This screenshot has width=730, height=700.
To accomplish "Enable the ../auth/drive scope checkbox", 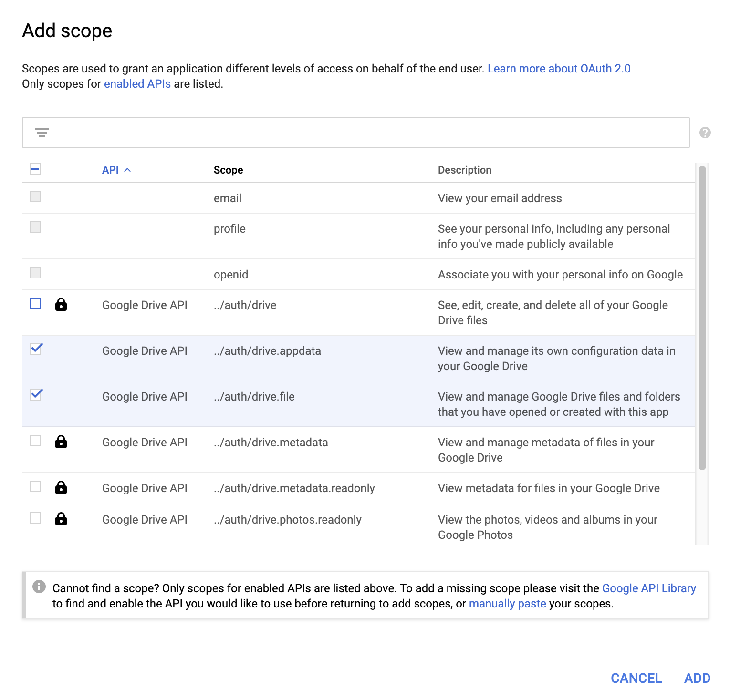I will (35, 304).
